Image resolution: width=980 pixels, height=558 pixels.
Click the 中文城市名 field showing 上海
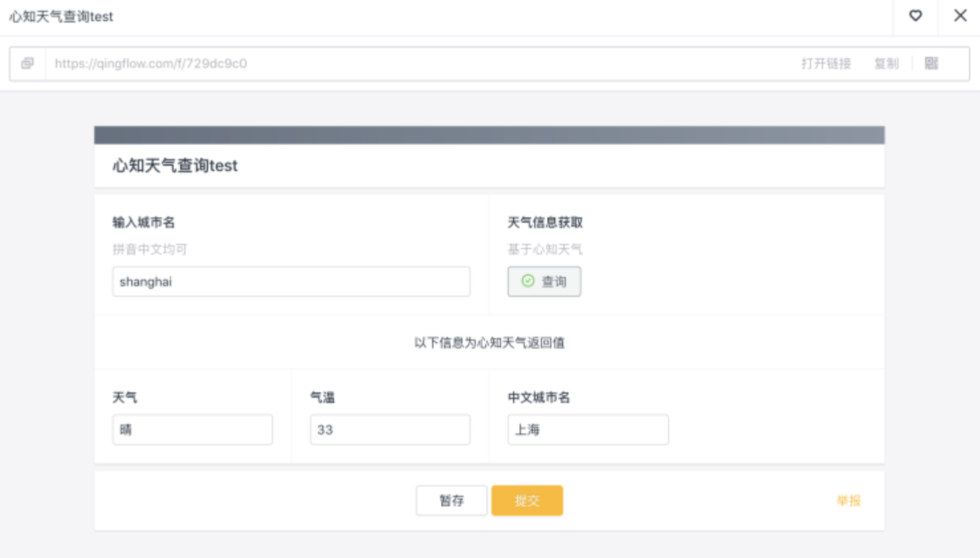tap(588, 429)
